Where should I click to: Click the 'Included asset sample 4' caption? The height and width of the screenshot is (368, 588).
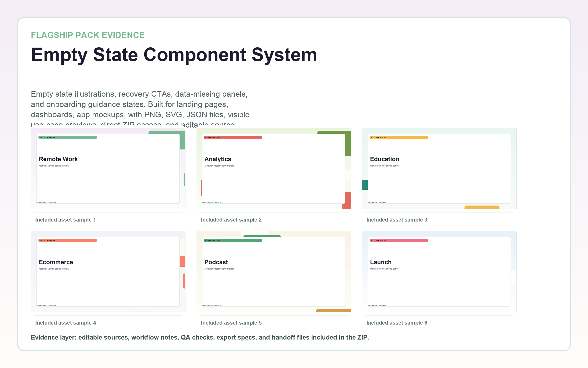[x=65, y=323]
